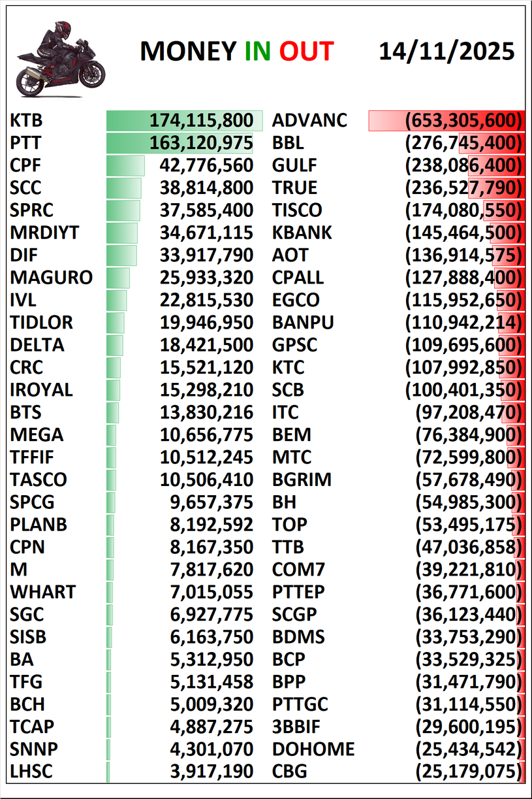Click the PTTEP ticker name
This screenshot has width=532, height=799.
point(298,592)
